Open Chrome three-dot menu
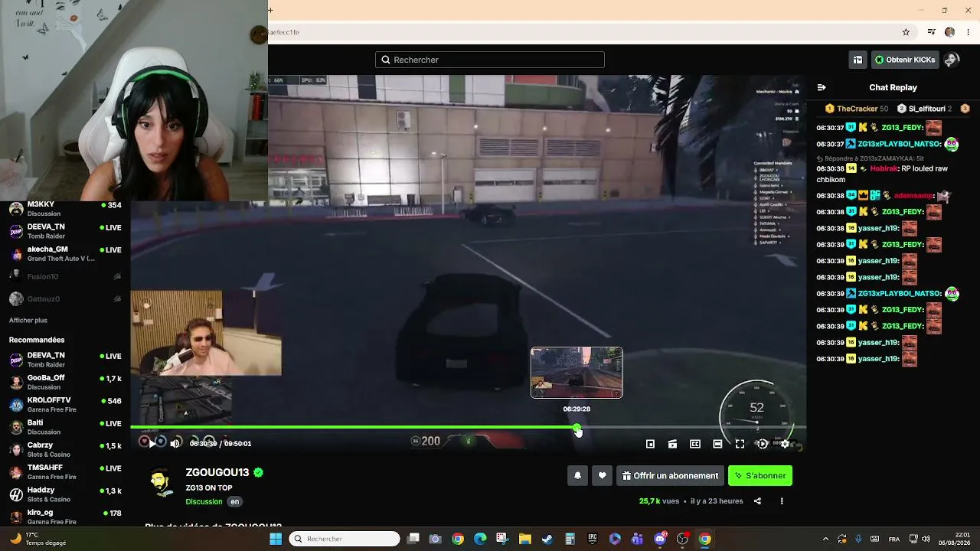This screenshot has height=551, width=980. pyautogui.click(x=969, y=32)
